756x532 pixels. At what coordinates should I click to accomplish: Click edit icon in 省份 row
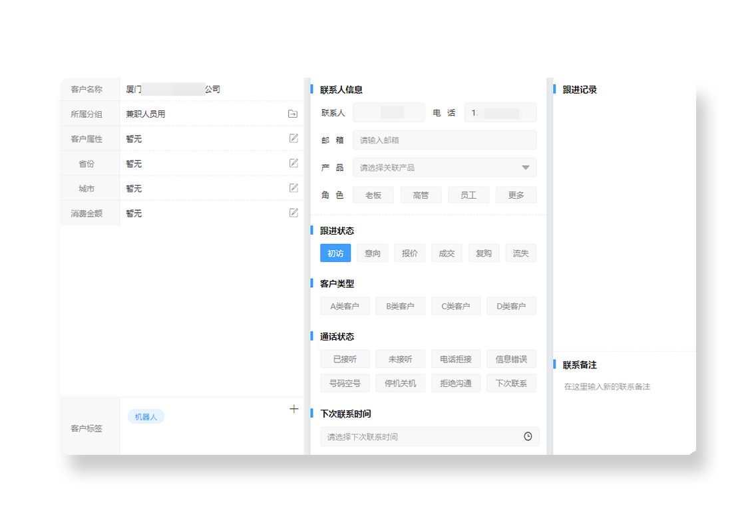click(x=293, y=163)
